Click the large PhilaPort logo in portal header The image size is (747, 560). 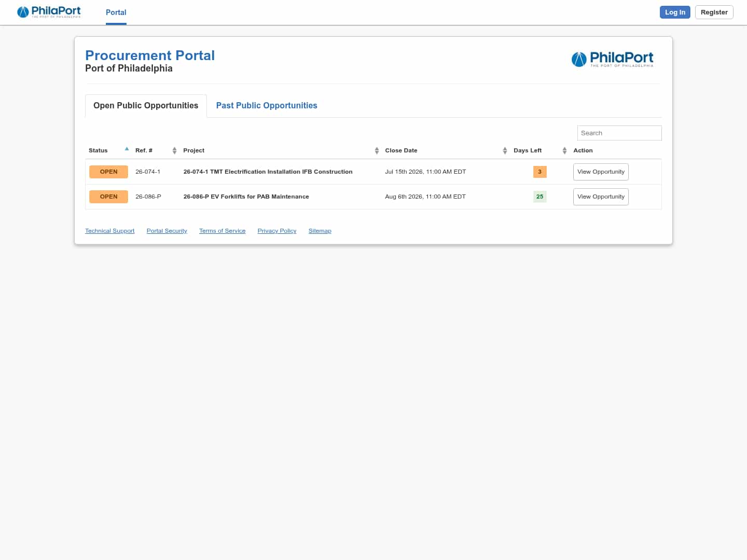[x=612, y=59]
